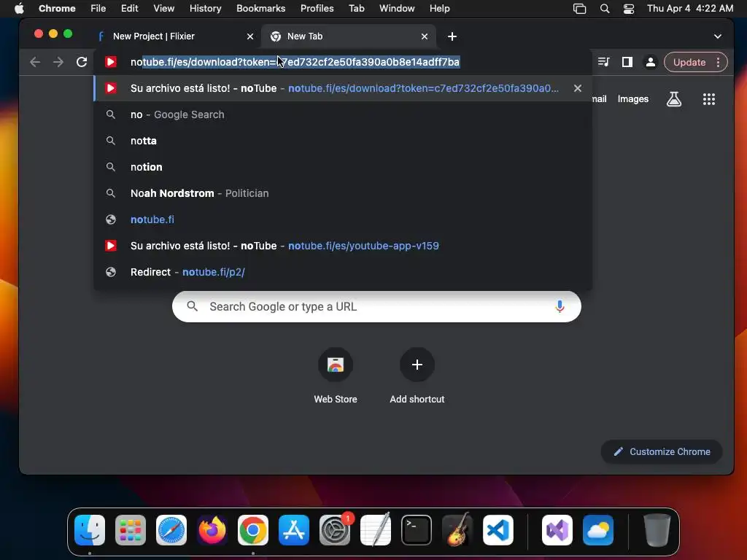Viewport: 747px width, 560px height.
Task: Open Spotlight search in menu bar
Action: [605, 8]
